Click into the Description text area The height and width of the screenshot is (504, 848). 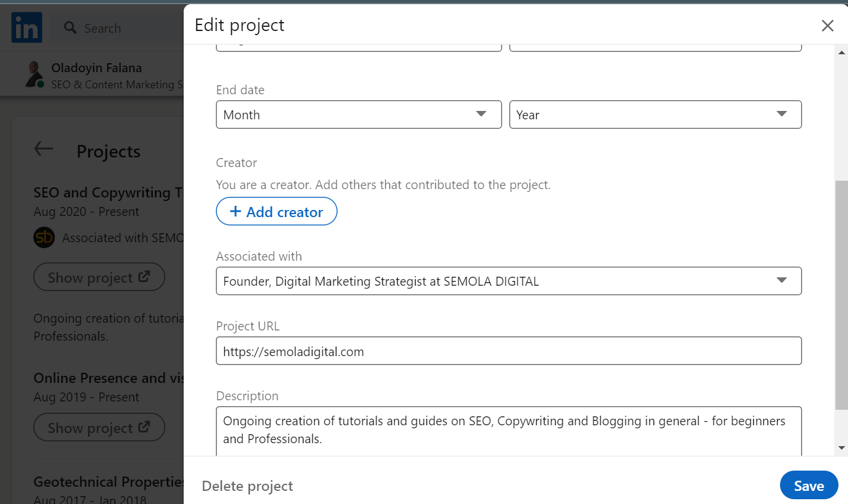[508, 430]
